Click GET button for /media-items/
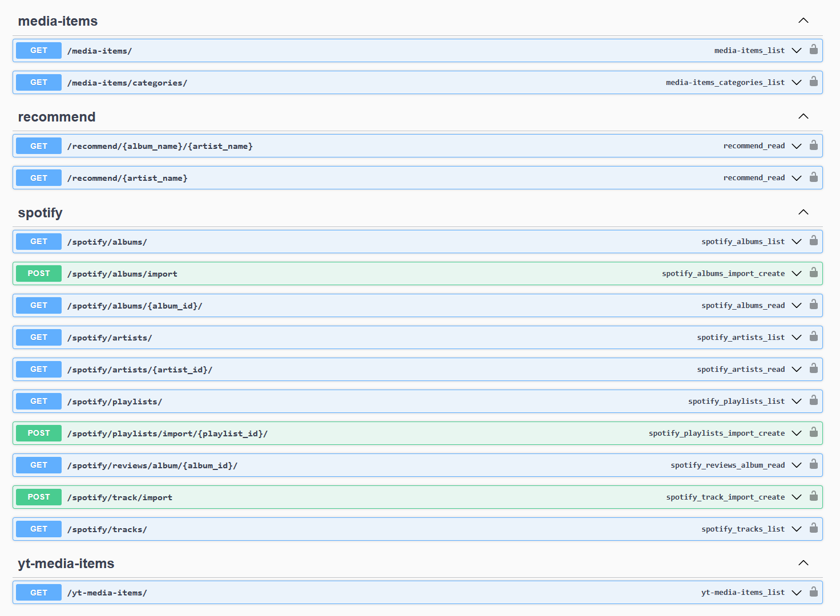Screen dimensions: 840x616 point(39,50)
